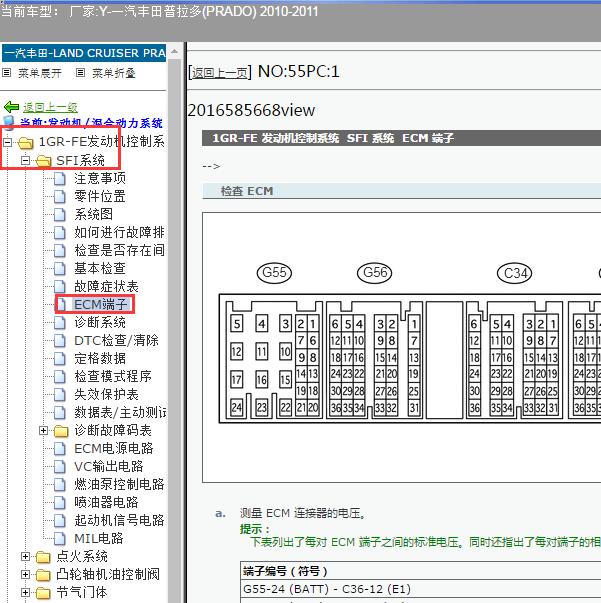Click the page icon beside 喷油器电路
The height and width of the screenshot is (603, 601).
(x=60, y=502)
